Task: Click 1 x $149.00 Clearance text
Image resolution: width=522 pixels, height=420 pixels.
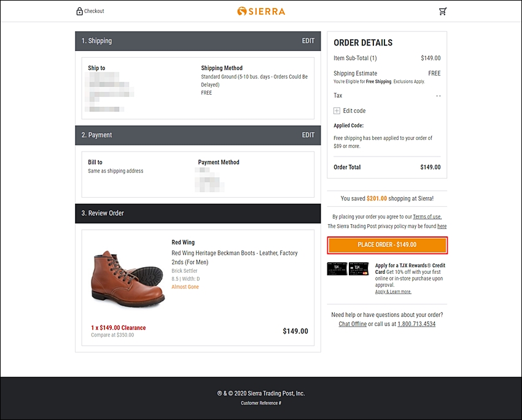Action: [118, 328]
